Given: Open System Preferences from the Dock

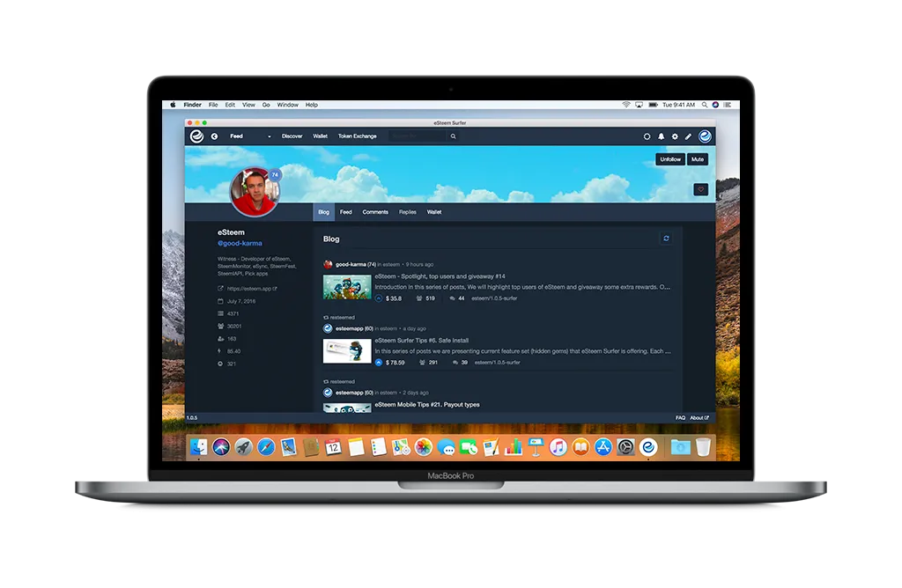Looking at the screenshot, I should [626, 447].
